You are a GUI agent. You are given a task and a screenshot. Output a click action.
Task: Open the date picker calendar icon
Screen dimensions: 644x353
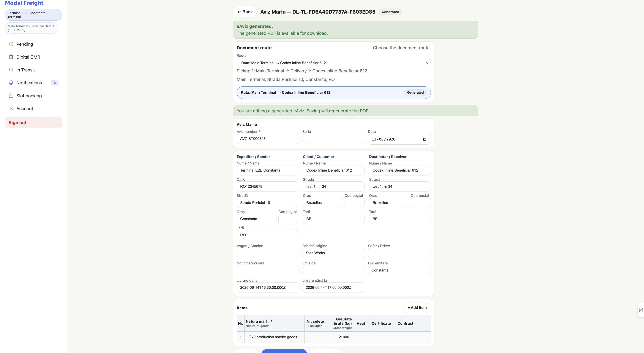[424, 139]
